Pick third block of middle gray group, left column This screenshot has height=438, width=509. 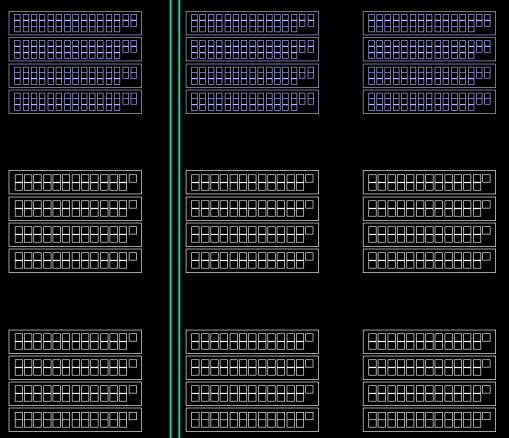(75, 235)
